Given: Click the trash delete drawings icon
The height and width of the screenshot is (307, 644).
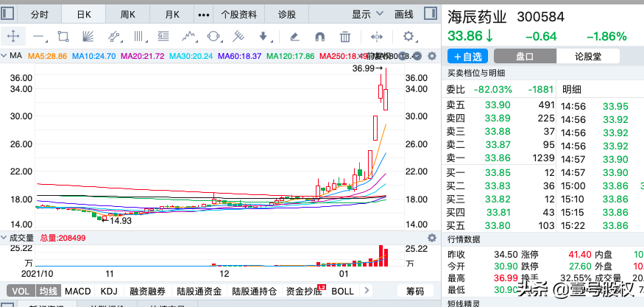Looking at the screenshot, I should [x=345, y=37].
